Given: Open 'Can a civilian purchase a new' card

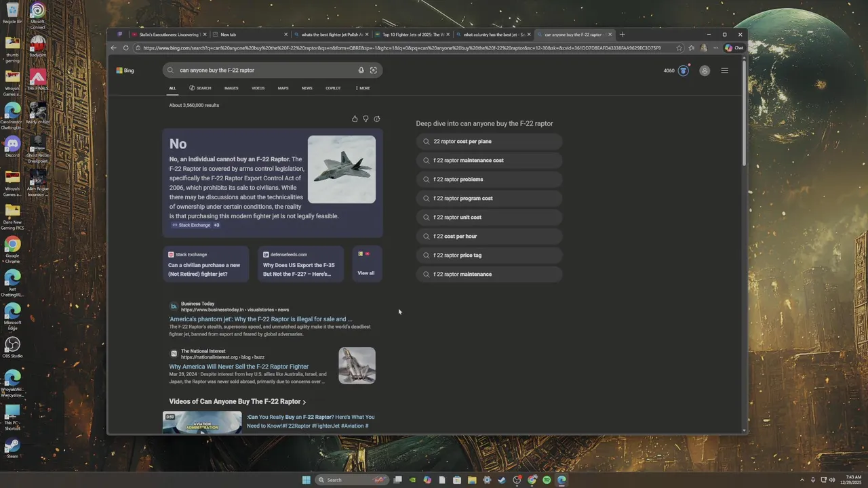Looking at the screenshot, I should pos(206,264).
